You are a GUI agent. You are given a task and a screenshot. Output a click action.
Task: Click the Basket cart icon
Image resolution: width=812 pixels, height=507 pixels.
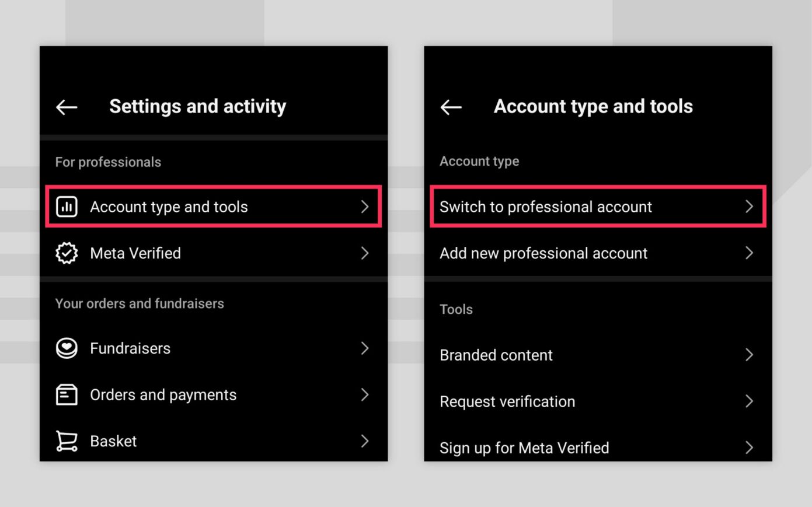67,441
